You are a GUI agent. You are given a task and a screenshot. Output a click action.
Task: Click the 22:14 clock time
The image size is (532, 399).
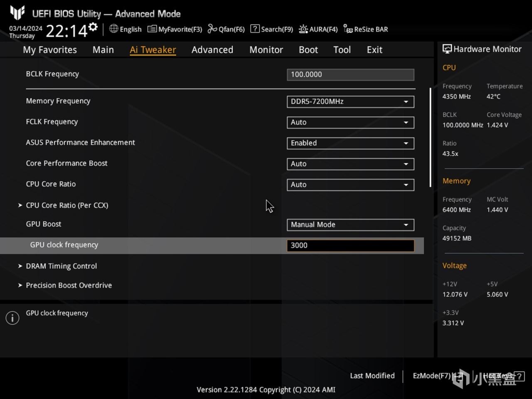click(66, 31)
